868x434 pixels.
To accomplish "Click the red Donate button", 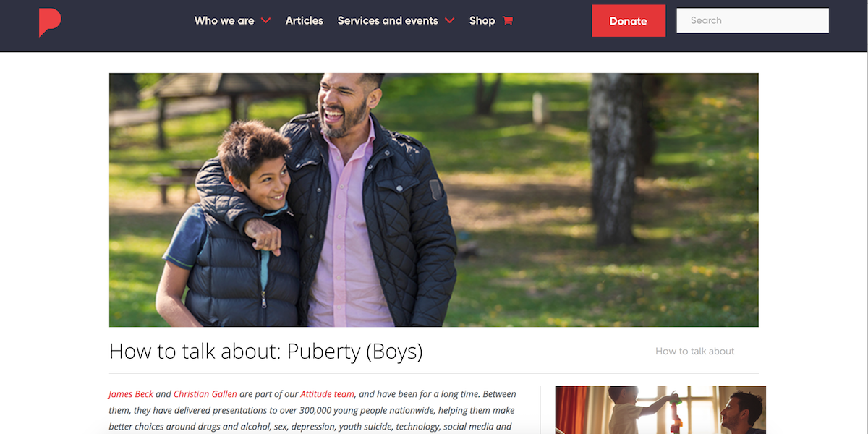I will click(629, 21).
